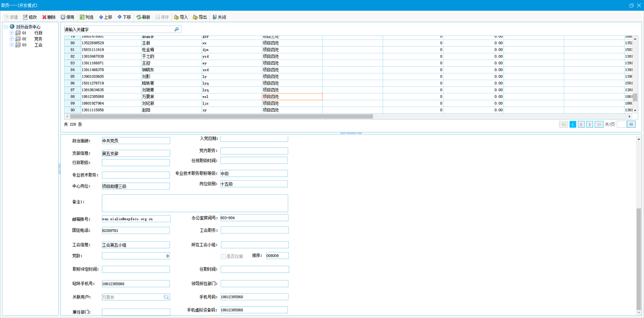Screen dimensions: 644x318
Task: Click the GO page jump button
Action: click(x=631, y=124)
